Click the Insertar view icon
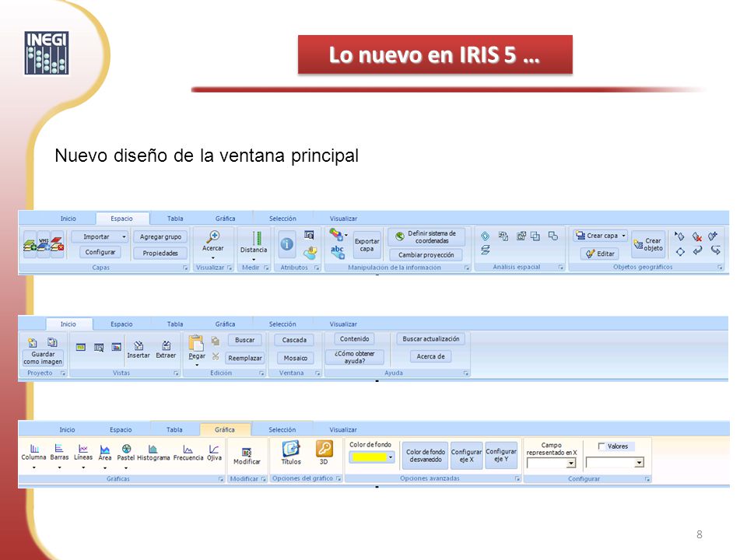This screenshot has width=747, height=560. coord(139,345)
